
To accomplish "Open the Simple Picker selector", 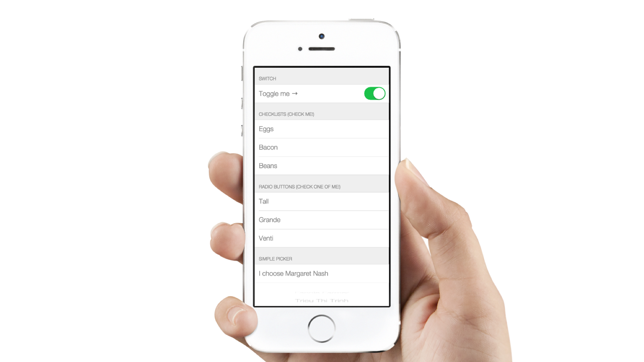I will pyautogui.click(x=322, y=273).
